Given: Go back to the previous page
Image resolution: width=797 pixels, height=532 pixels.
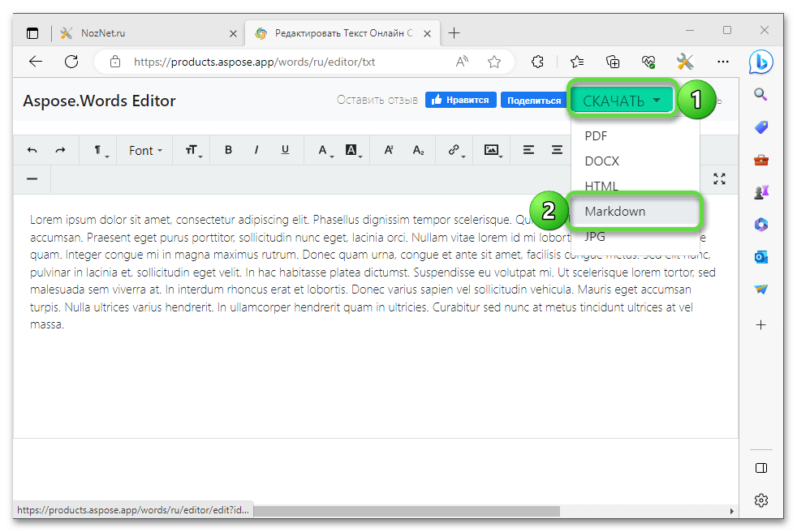Looking at the screenshot, I should 36,62.
